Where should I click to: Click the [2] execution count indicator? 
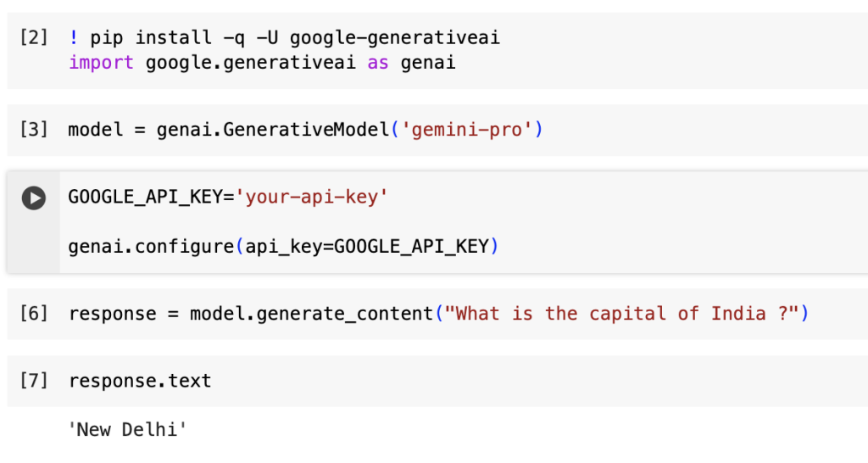33,38
